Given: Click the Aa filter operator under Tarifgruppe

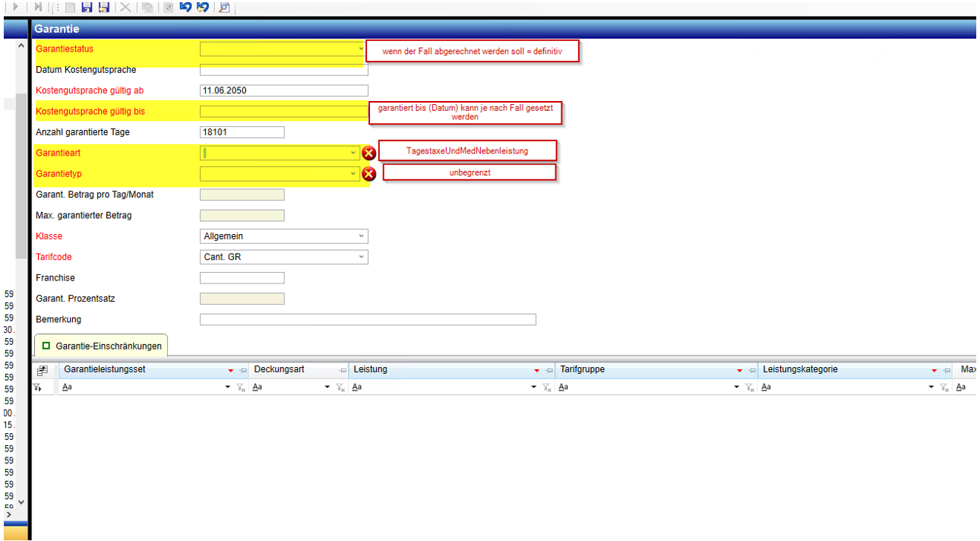Looking at the screenshot, I should [x=563, y=388].
